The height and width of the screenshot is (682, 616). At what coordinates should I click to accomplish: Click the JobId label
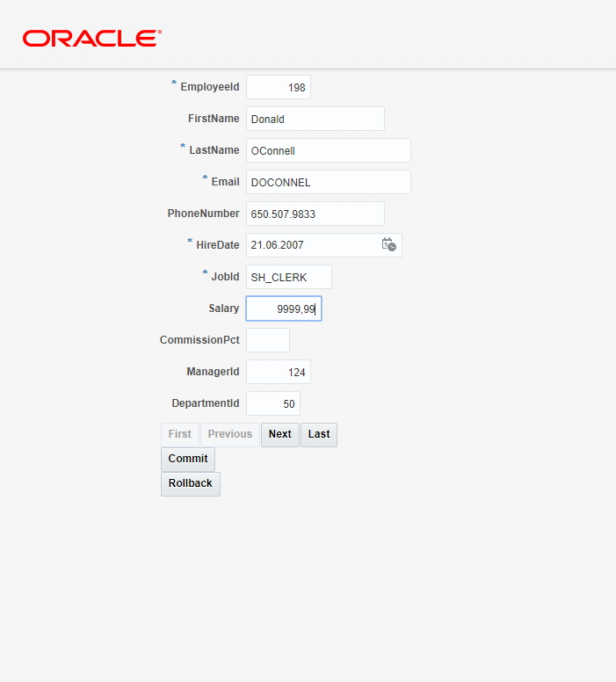point(225,277)
